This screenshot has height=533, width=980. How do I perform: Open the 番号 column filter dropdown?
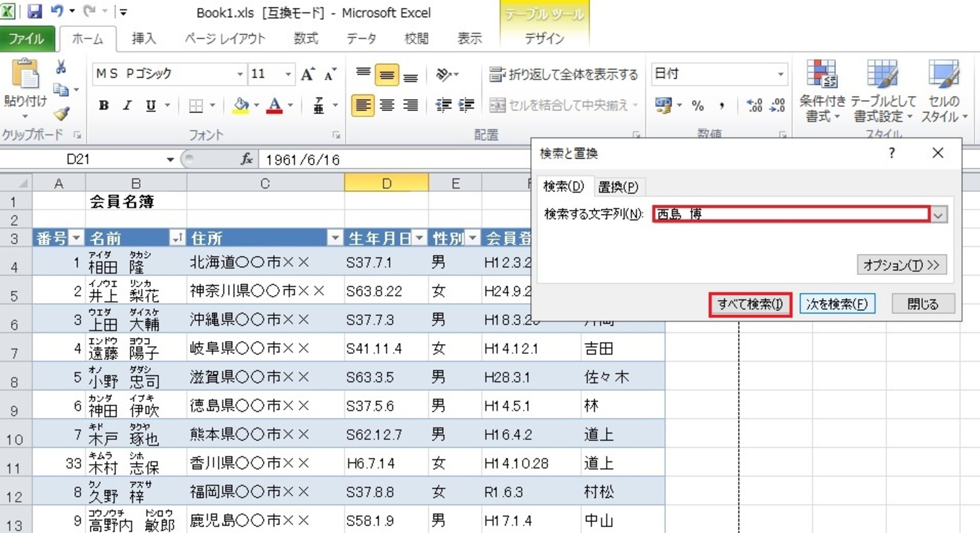coord(77,238)
